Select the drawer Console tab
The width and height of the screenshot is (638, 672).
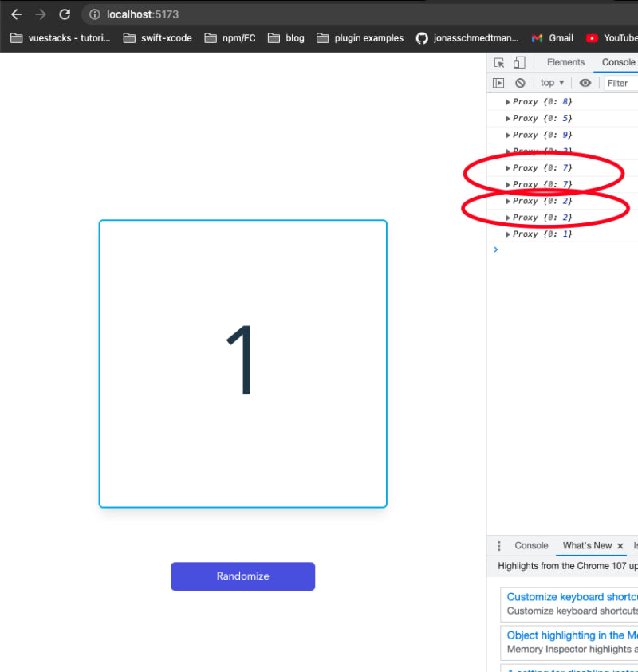pos(531,545)
